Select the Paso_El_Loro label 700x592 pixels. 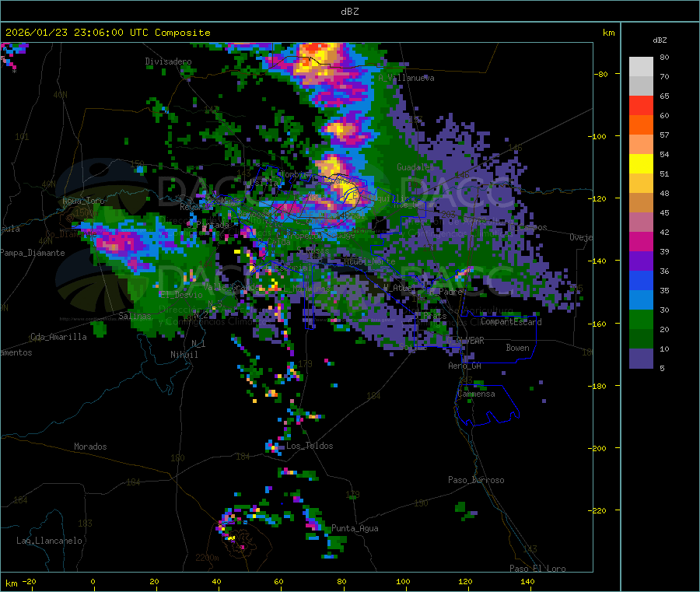coord(537,569)
